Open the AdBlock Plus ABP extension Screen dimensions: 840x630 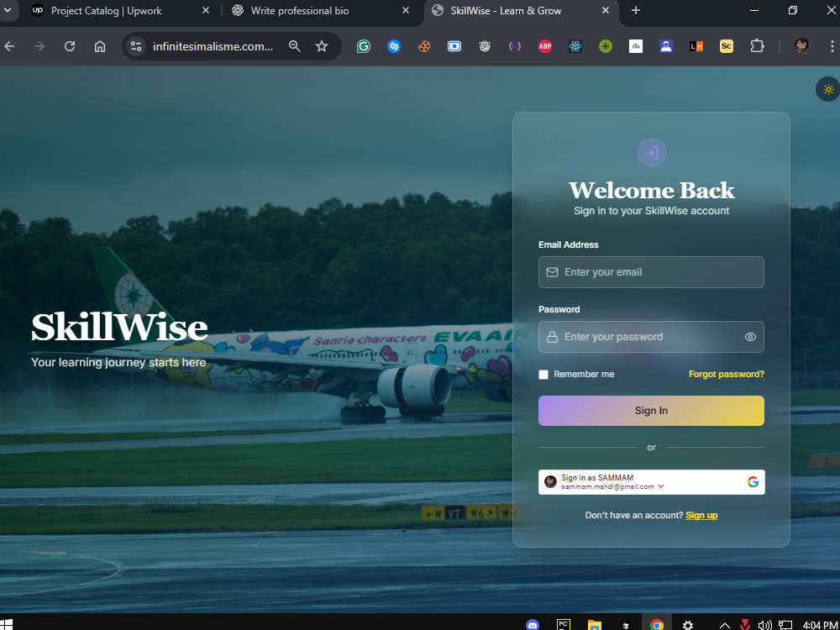(x=545, y=46)
